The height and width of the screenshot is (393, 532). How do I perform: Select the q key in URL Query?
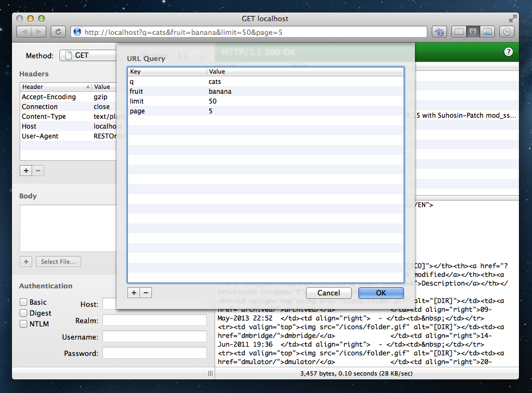[x=132, y=82]
